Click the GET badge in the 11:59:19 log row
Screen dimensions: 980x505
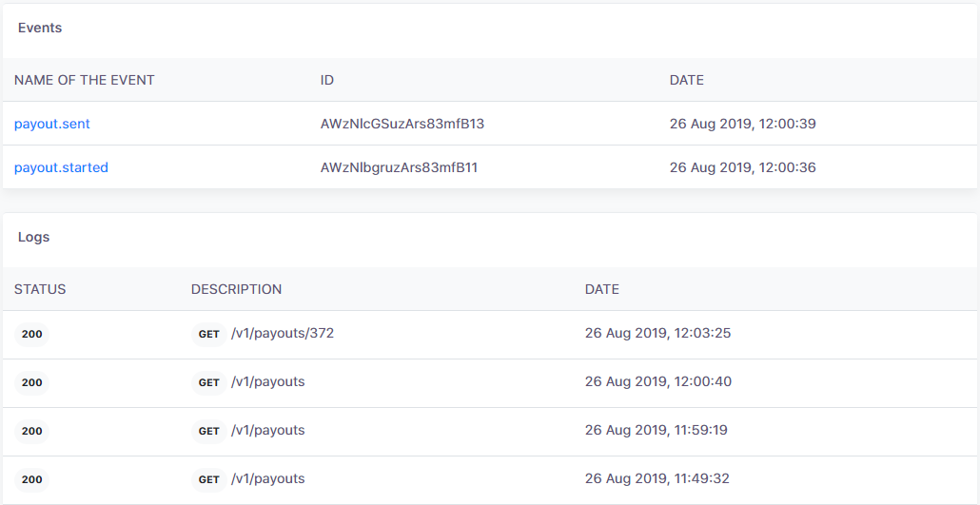tap(208, 431)
